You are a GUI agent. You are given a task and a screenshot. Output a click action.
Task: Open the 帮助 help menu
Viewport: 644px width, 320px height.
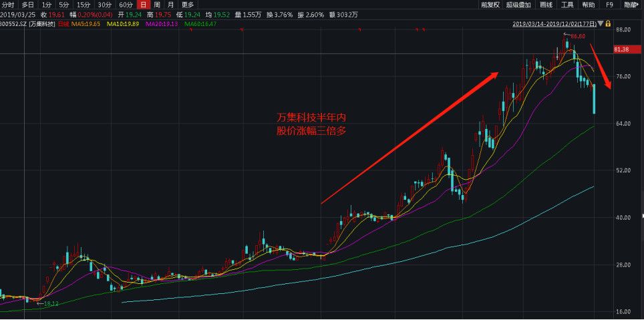pos(588,5)
